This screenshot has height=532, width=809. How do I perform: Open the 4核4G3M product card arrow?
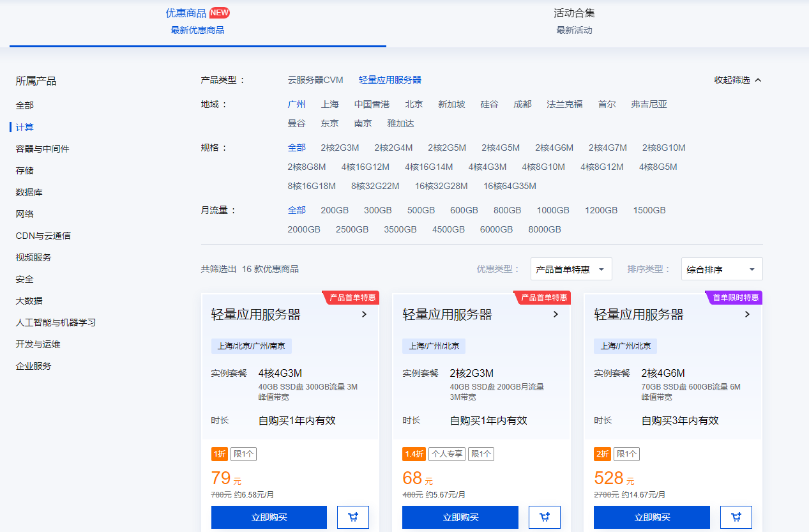[x=364, y=314]
